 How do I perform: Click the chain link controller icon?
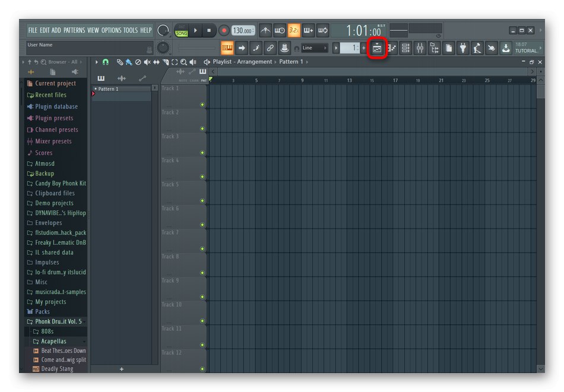click(x=270, y=48)
